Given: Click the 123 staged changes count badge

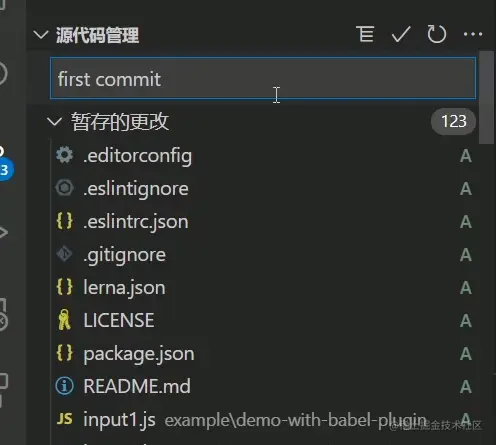Looking at the screenshot, I should [453, 121].
